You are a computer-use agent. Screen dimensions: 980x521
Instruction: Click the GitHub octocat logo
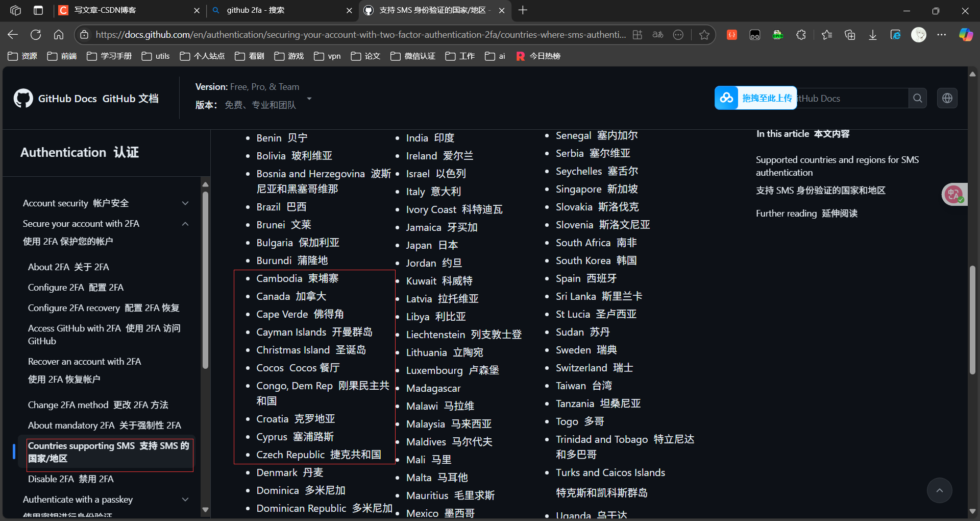click(x=23, y=98)
